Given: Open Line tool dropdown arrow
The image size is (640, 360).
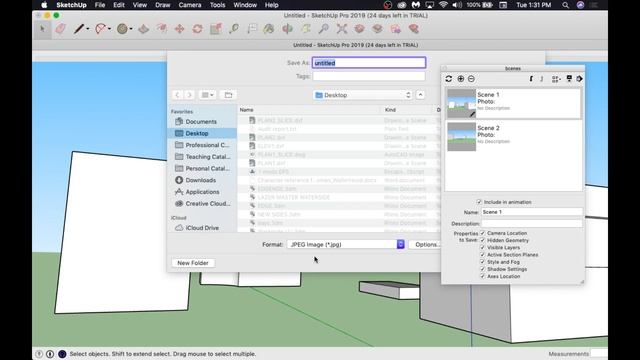Looking at the screenshot, I should coord(88,29).
